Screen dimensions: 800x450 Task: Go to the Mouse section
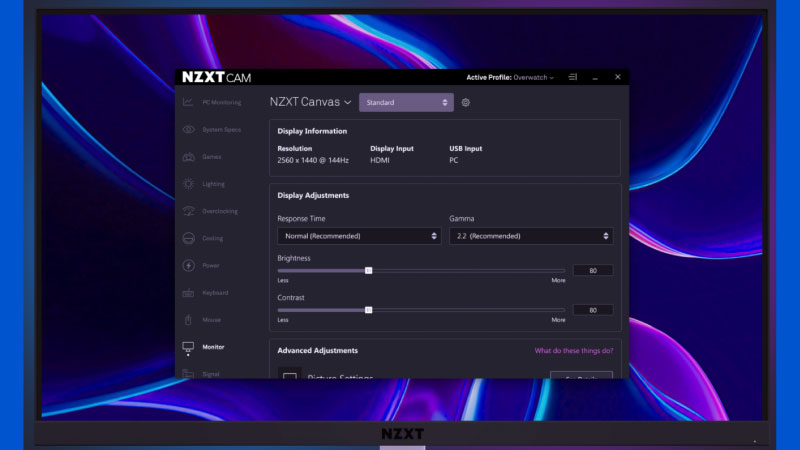(202, 320)
